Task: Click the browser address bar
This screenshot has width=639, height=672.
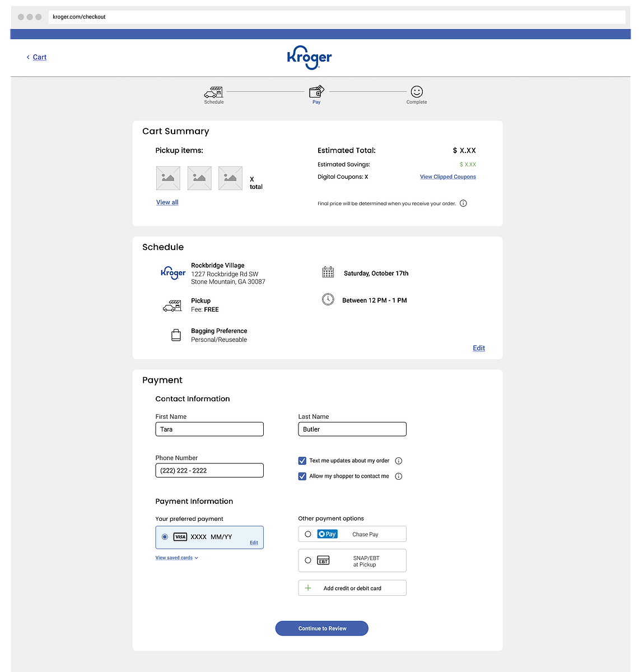Action: 337,17
